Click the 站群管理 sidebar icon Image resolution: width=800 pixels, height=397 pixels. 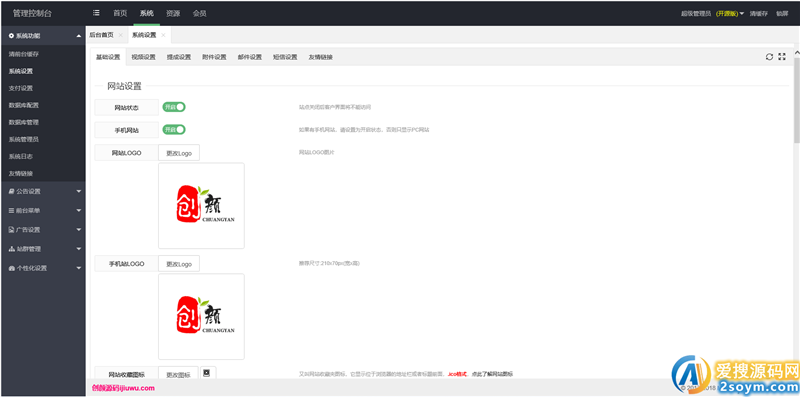pos(12,249)
